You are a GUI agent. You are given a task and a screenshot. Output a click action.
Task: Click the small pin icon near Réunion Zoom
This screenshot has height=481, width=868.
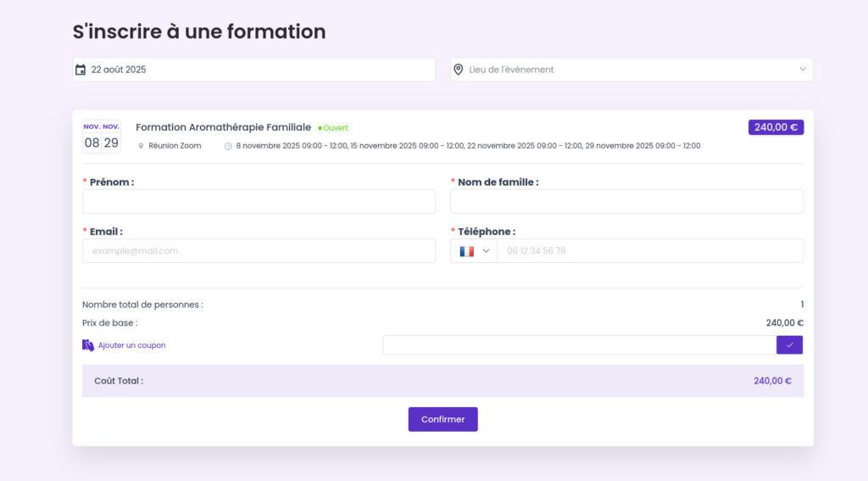(142, 146)
